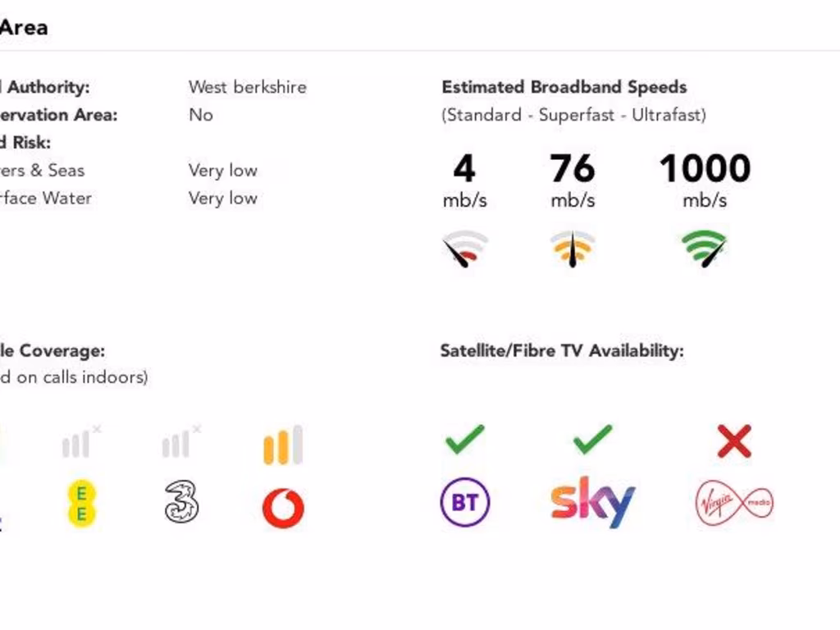Image resolution: width=840 pixels, height=630 pixels.
Task: Click the Three network logo
Action: point(181,502)
